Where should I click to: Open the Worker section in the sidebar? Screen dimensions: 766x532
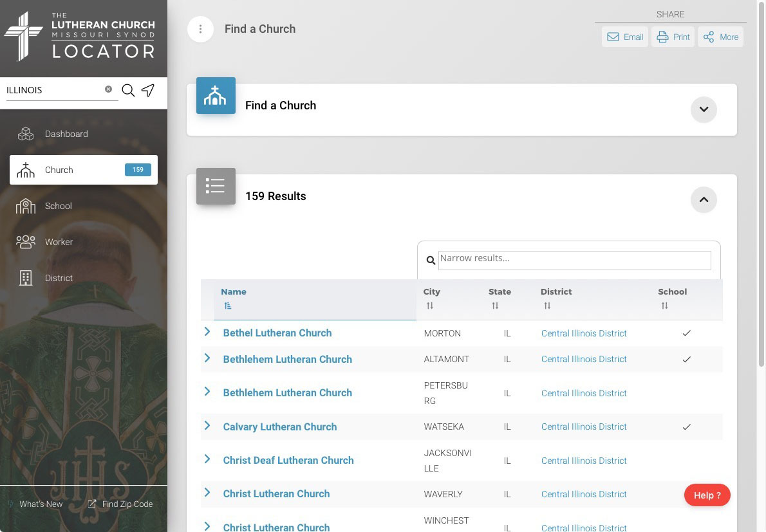59,242
